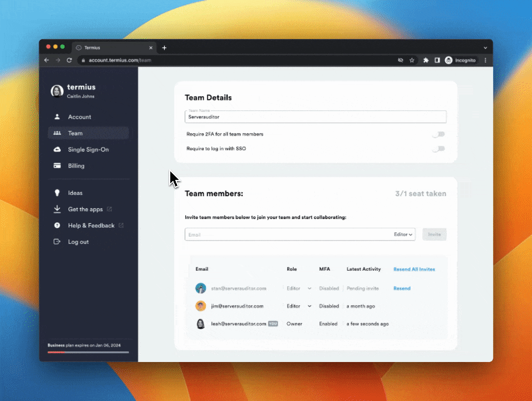Click the Team people icon
The image size is (532, 401).
(57, 133)
